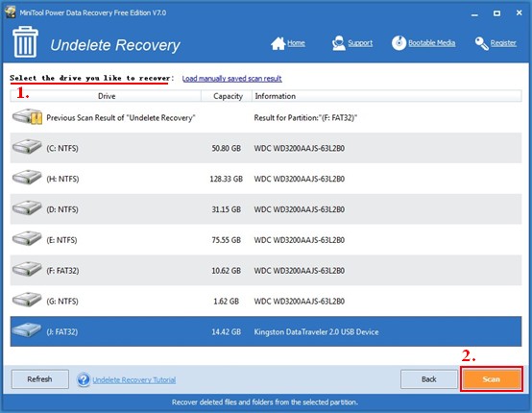Image resolution: width=532 pixels, height=413 pixels.
Task: Select the (E: NTFS) drive label
Action: tap(61, 240)
